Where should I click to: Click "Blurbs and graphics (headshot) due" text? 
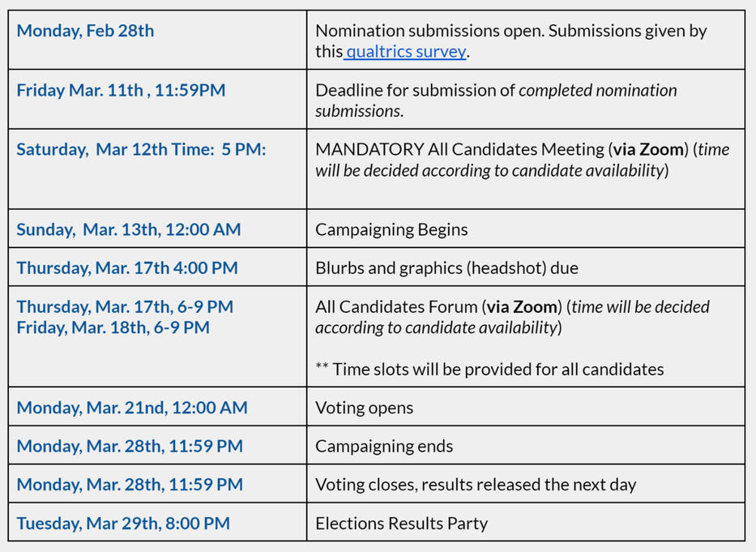tap(446, 267)
